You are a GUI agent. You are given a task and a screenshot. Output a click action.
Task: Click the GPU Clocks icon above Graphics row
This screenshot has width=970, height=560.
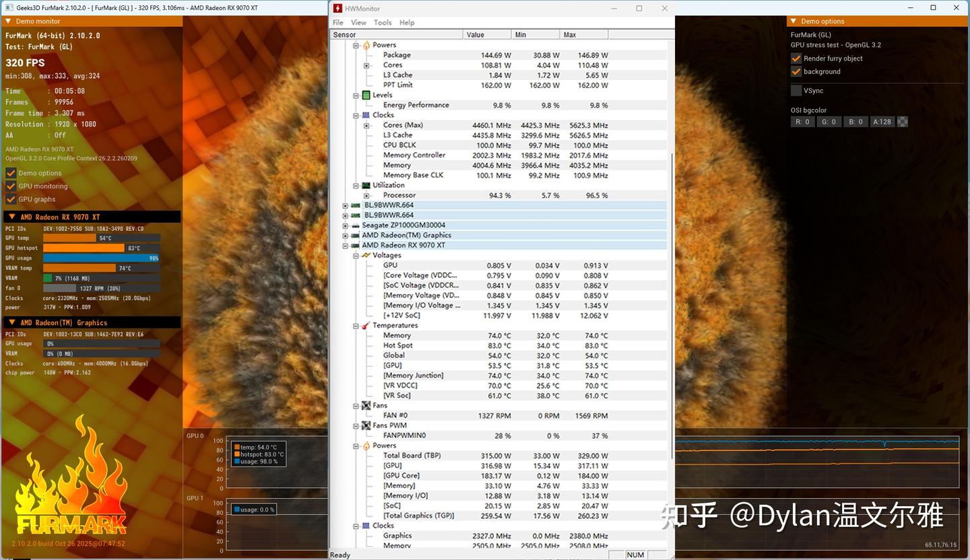366,526
